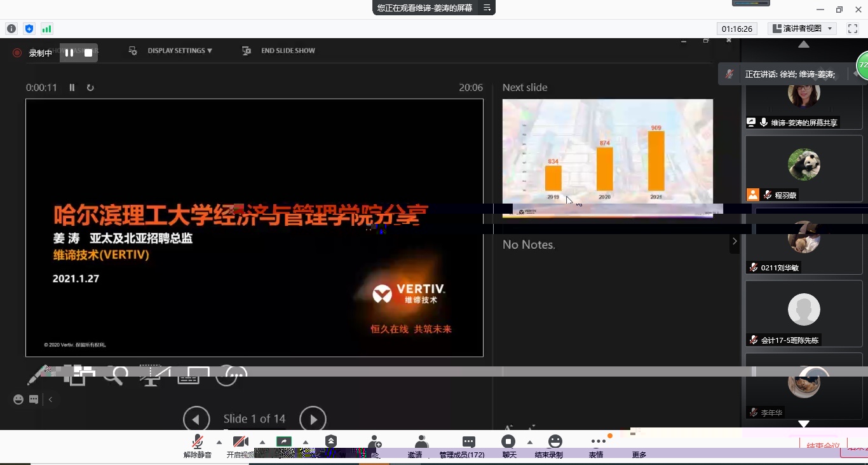Click the '录制中' recording status label
Viewport: 868px width, 465px height.
click(41, 53)
